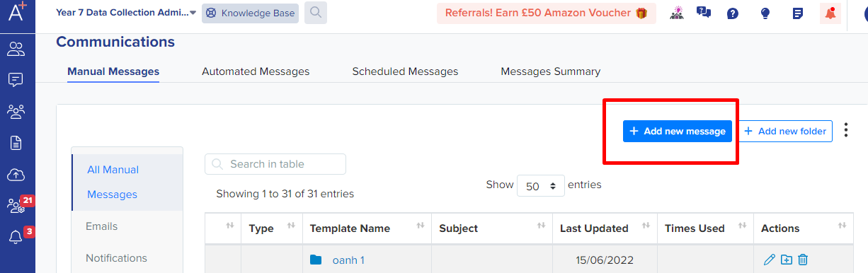The width and height of the screenshot is (868, 273).
Task: Click the Add new folder button
Action: [785, 131]
